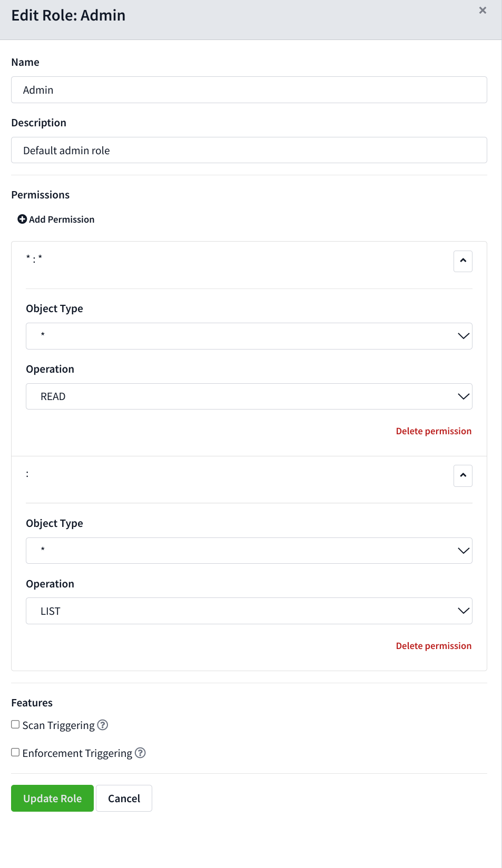The height and width of the screenshot is (868, 502).
Task: Delete the LIST permission
Action: (434, 646)
